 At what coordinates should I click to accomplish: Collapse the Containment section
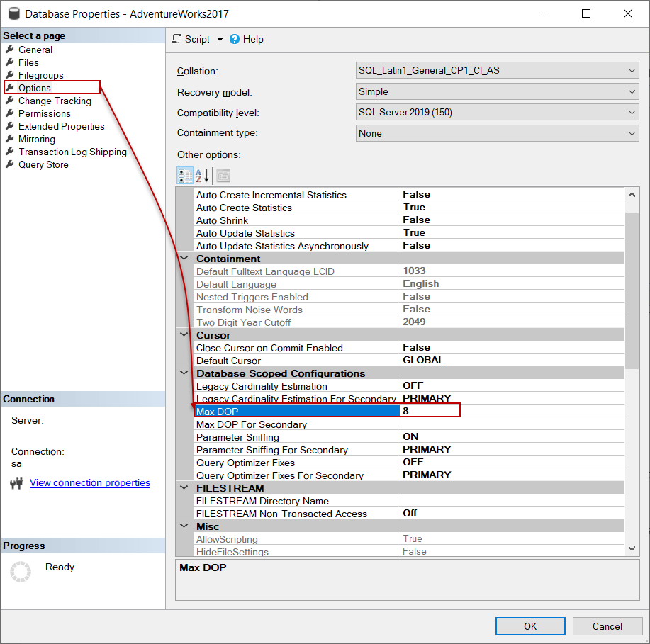click(183, 258)
